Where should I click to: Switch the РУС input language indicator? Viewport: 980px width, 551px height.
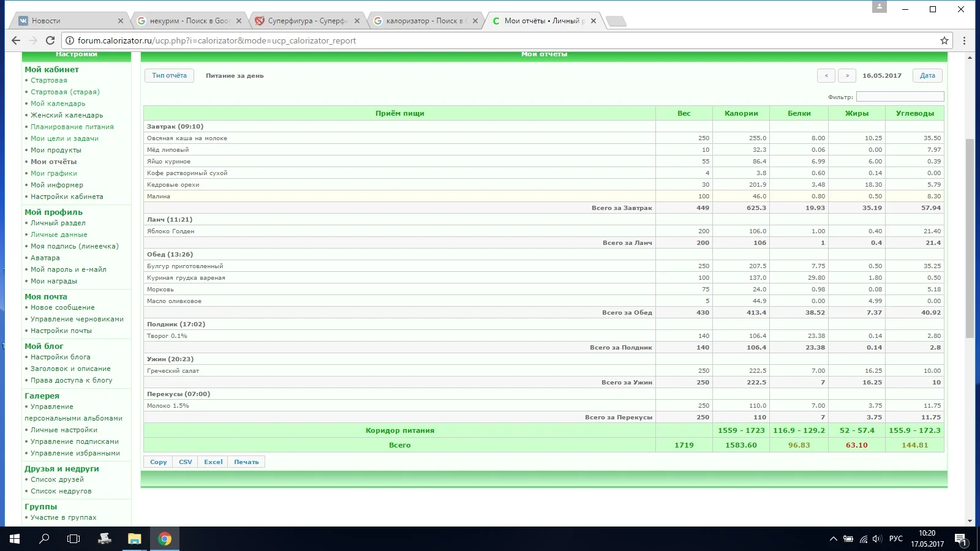pos(896,539)
